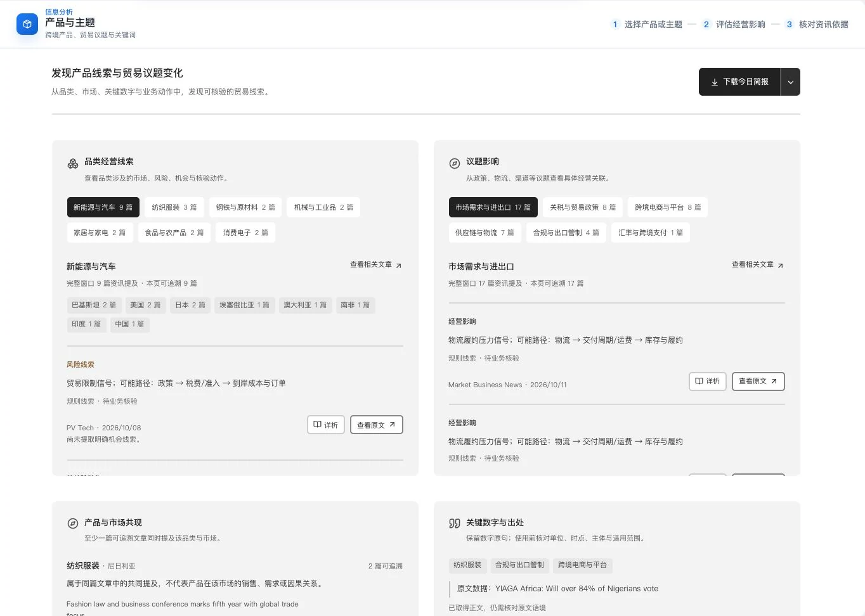Click the 关键数字与出处 quote icon
Image resolution: width=865 pixels, height=616 pixels.
pos(455,523)
